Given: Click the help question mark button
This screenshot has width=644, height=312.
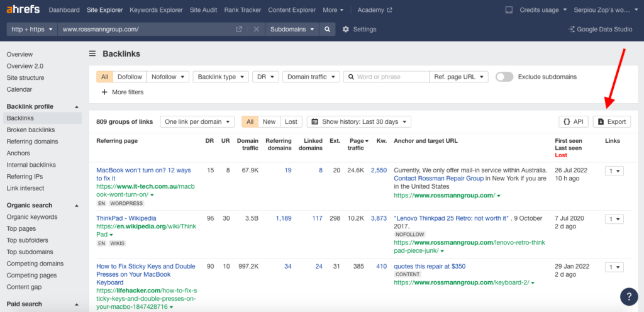Looking at the screenshot, I should pyautogui.click(x=629, y=296).
